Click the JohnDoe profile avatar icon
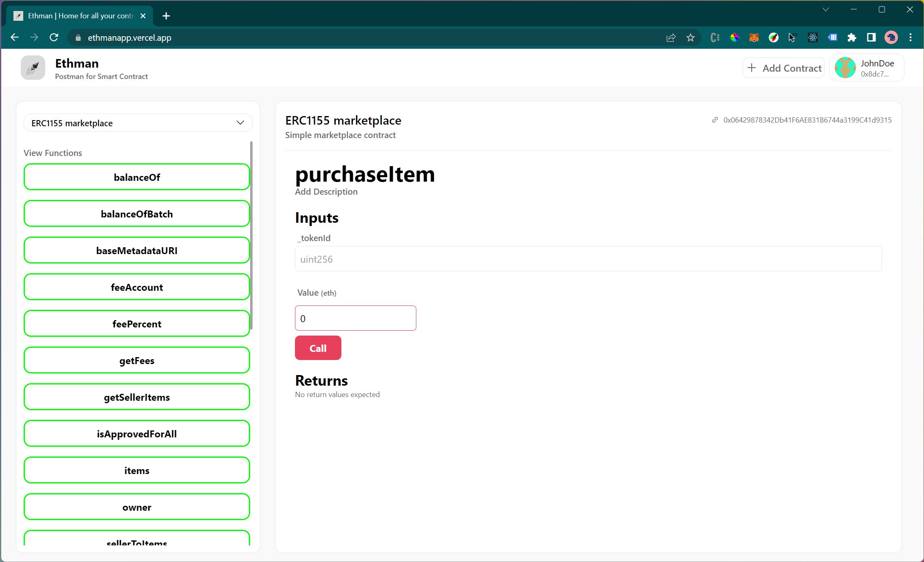 coord(846,68)
